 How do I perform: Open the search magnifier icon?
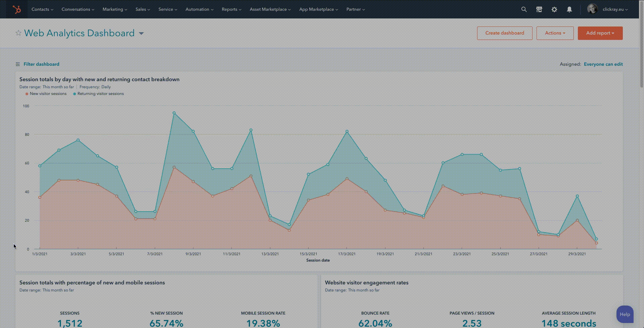pyautogui.click(x=524, y=9)
